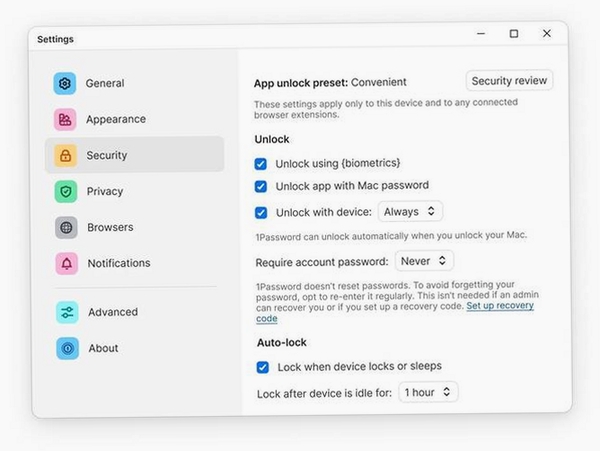Open the Require account password Never dropdown
This screenshot has width=600, height=451.
[x=424, y=261]
